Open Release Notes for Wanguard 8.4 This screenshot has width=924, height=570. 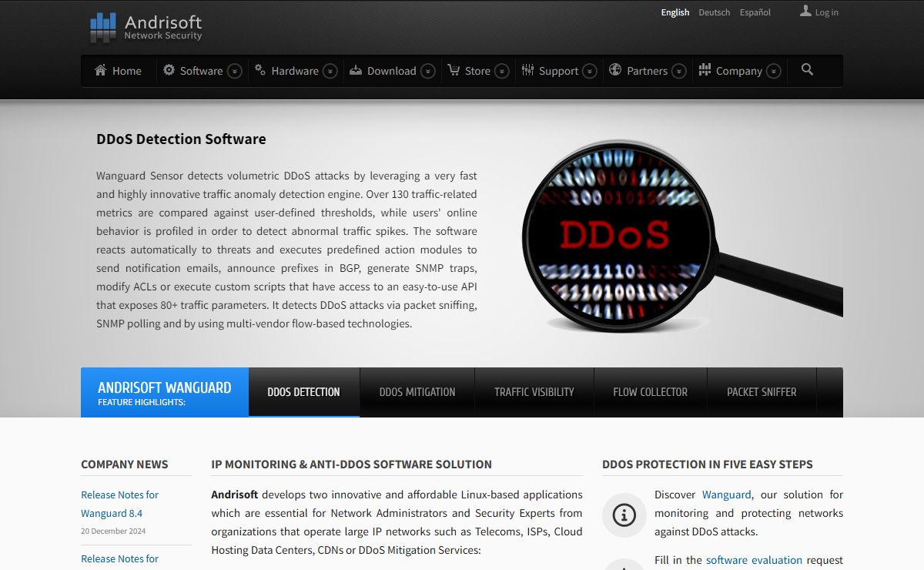pyautogui.click(x=119, y=504)
